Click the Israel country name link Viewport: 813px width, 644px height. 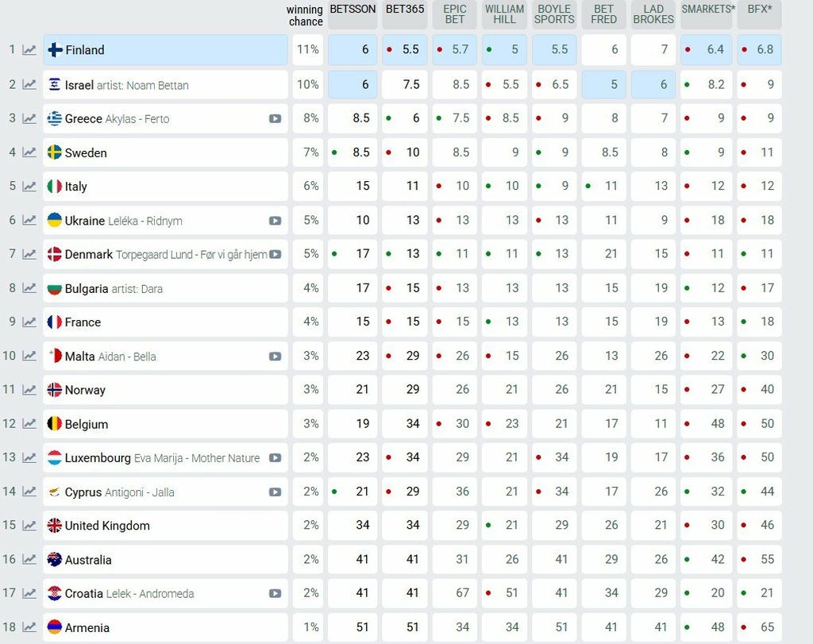pyautogui.click(x=79, y=85)
